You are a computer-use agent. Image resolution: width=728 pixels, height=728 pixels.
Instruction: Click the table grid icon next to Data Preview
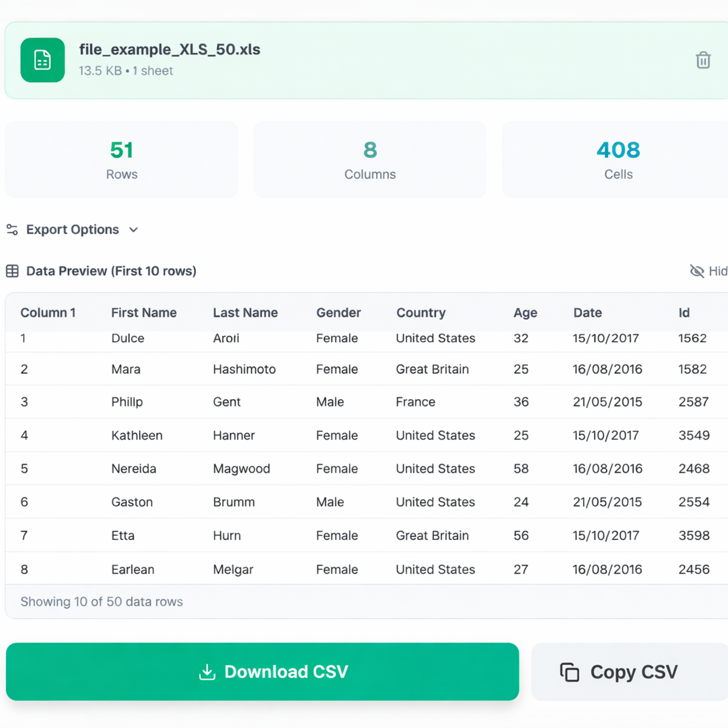coord(12,271)
